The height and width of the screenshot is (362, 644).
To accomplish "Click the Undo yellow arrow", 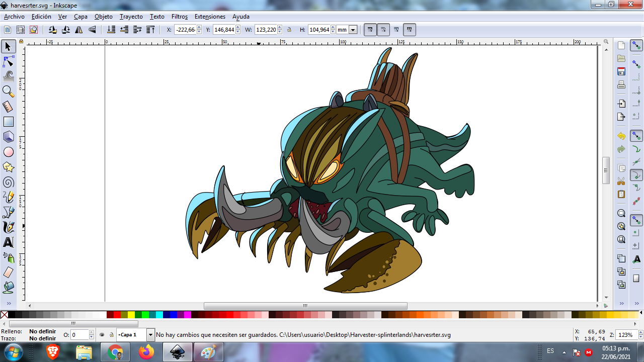I will (621, 136).
